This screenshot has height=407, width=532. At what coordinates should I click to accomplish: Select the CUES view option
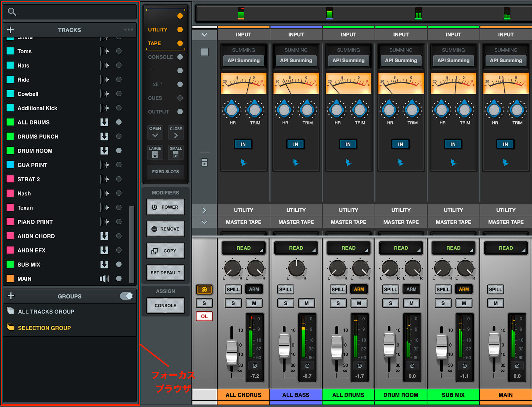pos(155,98)
